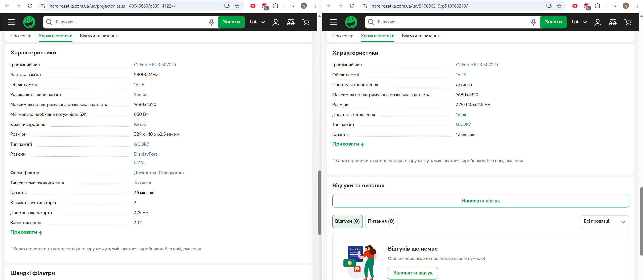644x280 pixels.
Task: Open the user profile icon in left window
Action: (x=275, y=22)
